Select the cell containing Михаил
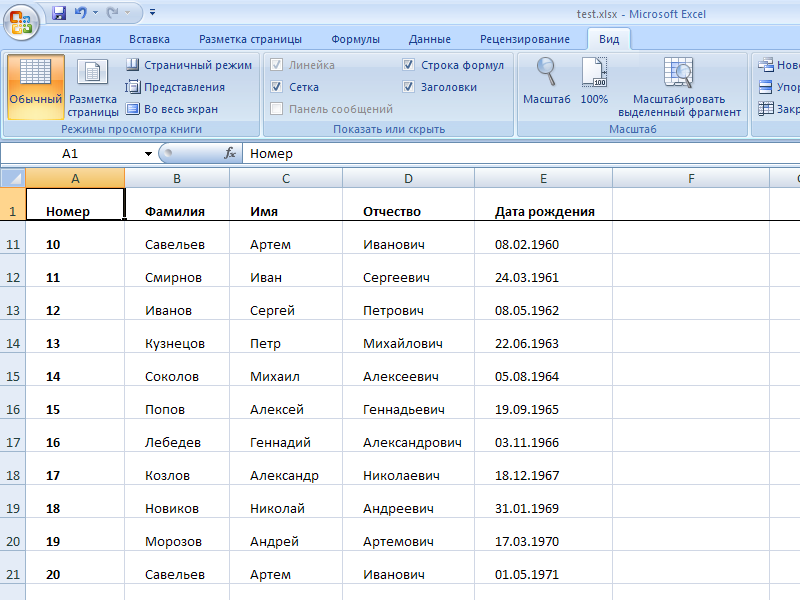800x600 pixels. click(x=286, y=369)
